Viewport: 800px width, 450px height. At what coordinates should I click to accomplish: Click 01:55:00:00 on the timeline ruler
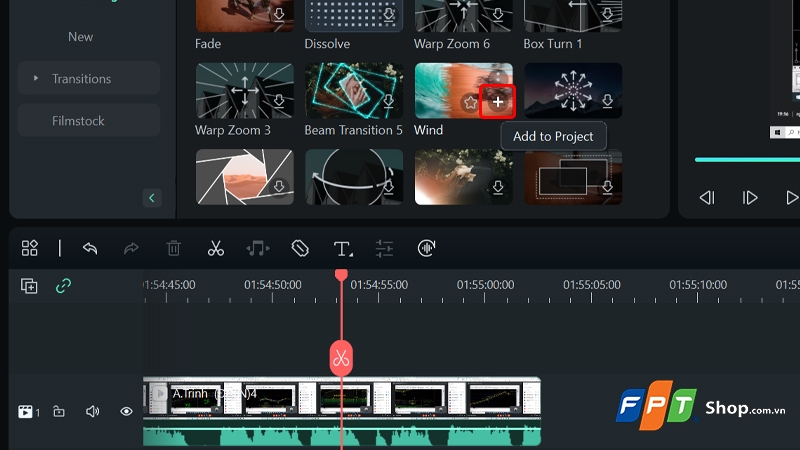click(485, 285)
